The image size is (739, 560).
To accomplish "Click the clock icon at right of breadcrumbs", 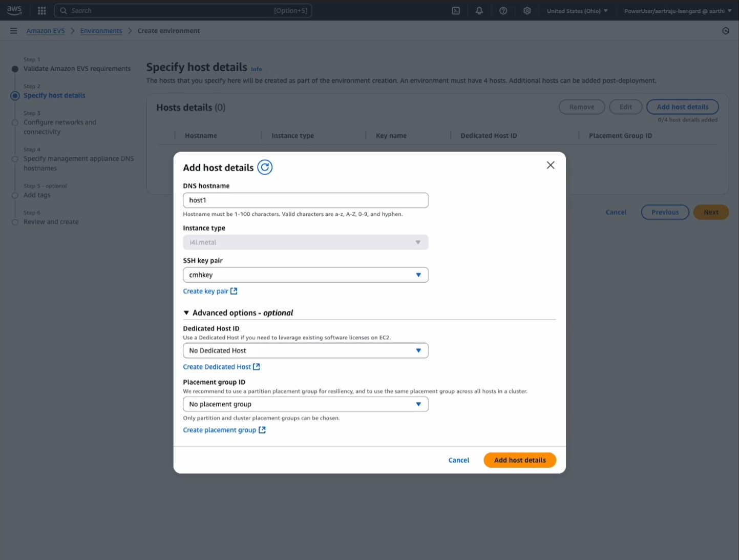I will [726, 31].
